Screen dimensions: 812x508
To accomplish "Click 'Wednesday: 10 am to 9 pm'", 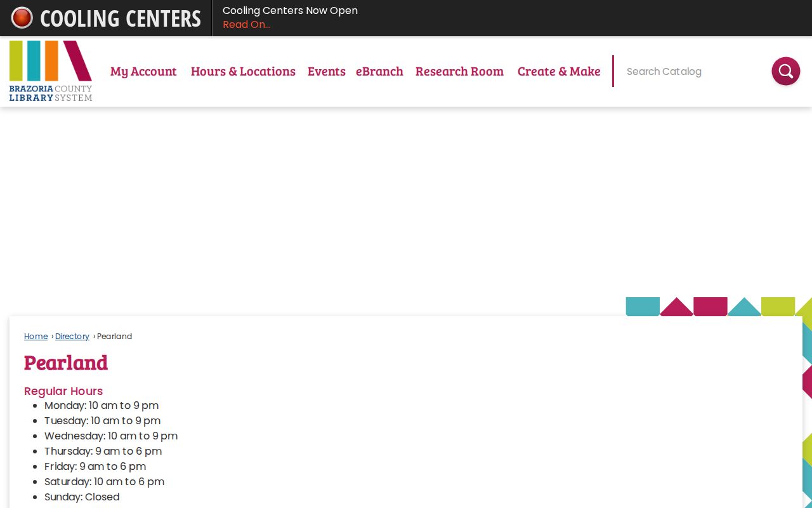I will coord(111,436).
